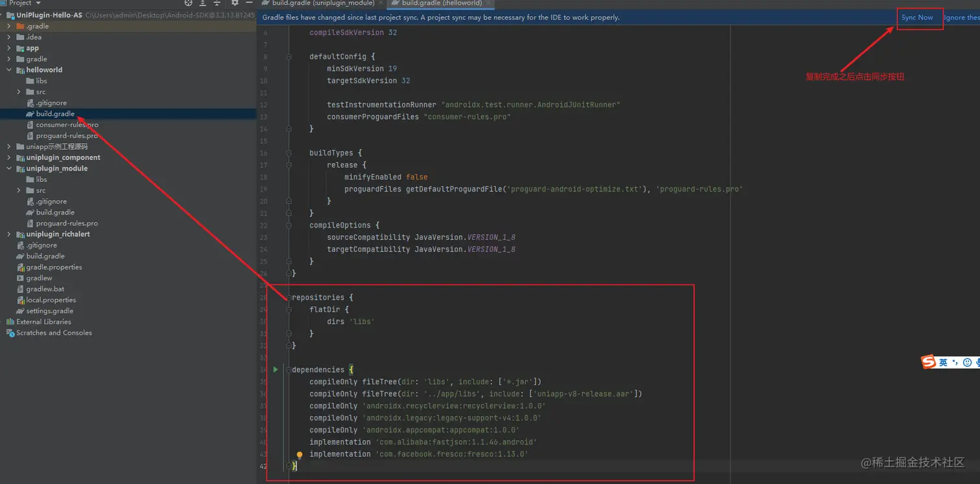Click the yellow lightbulb intention icon
This screenshot has width=980, height=484.
point(299,455)
